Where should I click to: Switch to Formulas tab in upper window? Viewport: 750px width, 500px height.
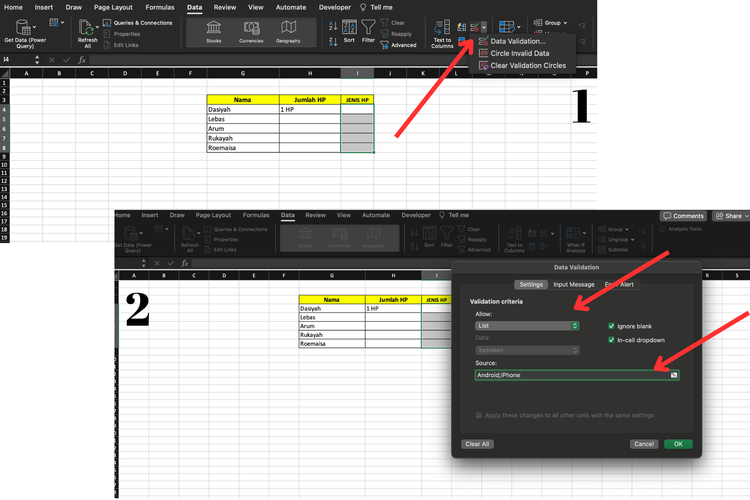coord(160,7)
